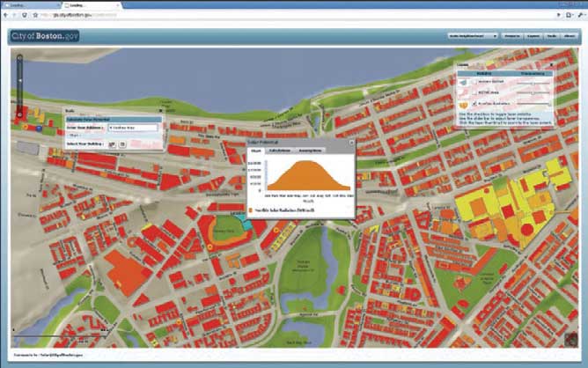Open the Projects menu
588x368 pixels.
pos(512,37)
